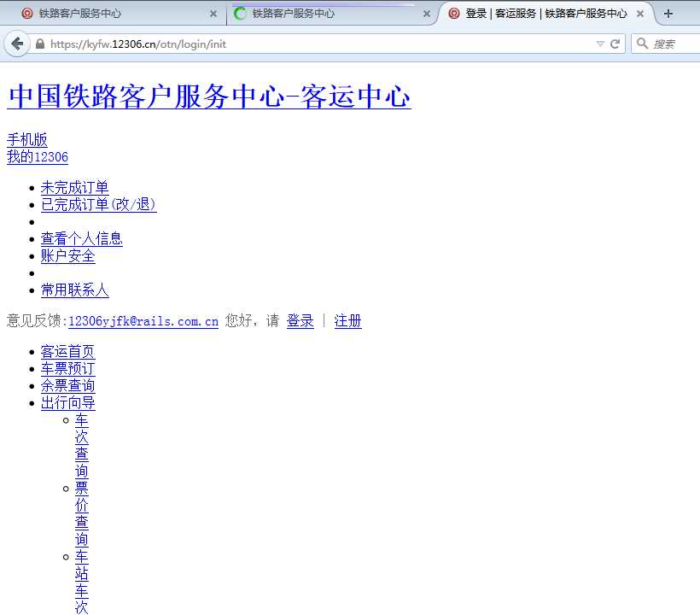Screen dimensions: 700x615
Task: Click the 12306yjfk@rails.com.cn email link
Action: click(x=143, y=321)
